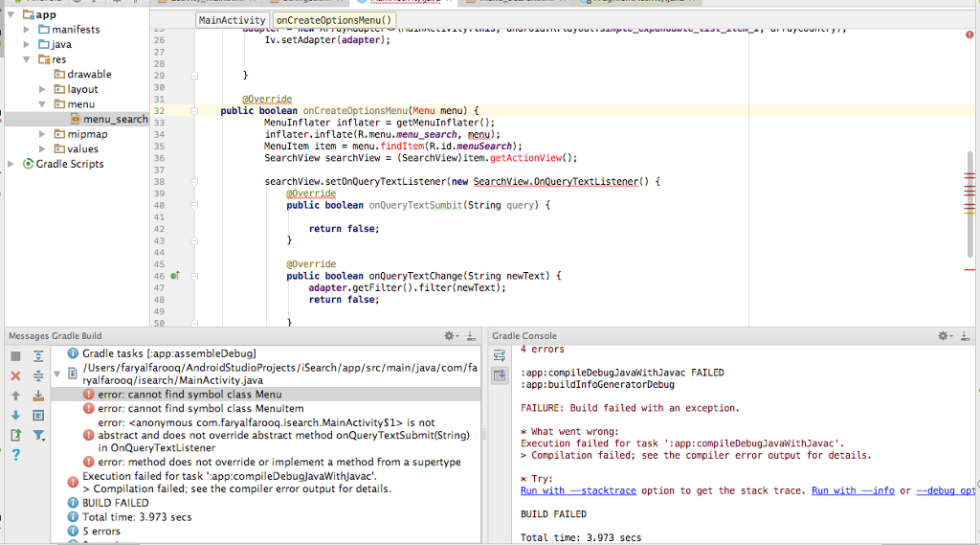The width and height of the screenshot is (980, 545).
Task: Click the Expand All icon in Messages panel
Action: [x=39, y=355]
